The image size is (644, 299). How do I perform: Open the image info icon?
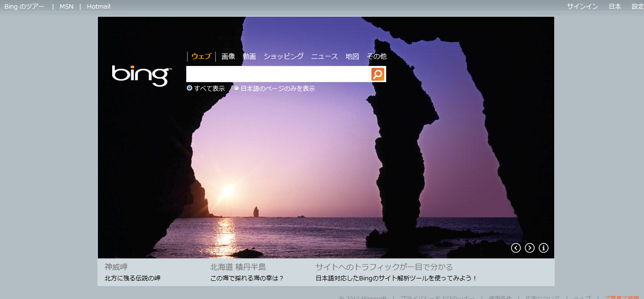(x=543, y=248)
